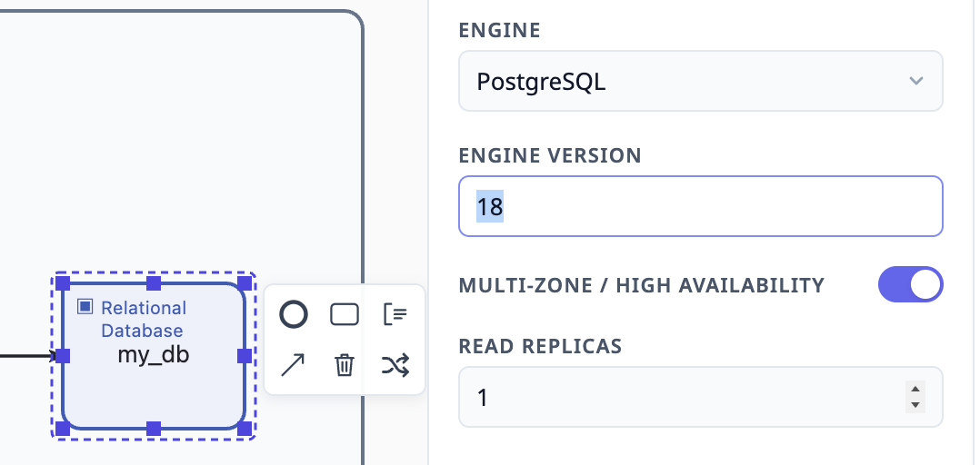
Task: Open the Engine dropdown showing PostgreSQL
Action: 701,81
